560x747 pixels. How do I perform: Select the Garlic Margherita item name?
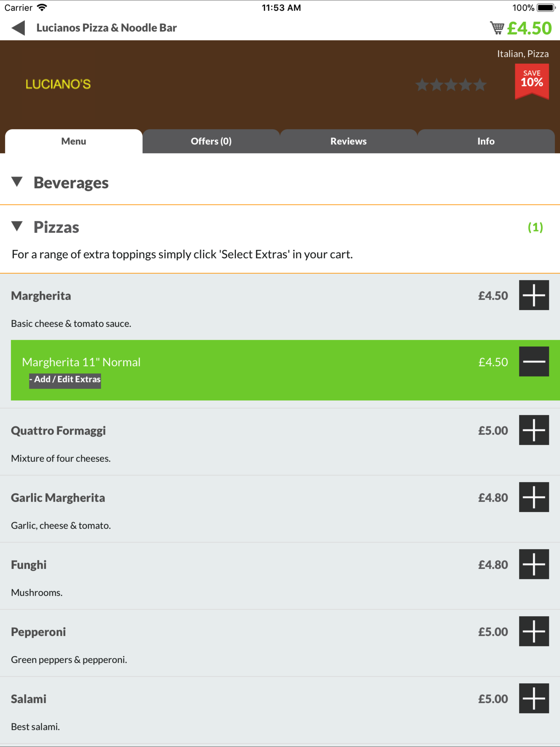pos(58,498)
